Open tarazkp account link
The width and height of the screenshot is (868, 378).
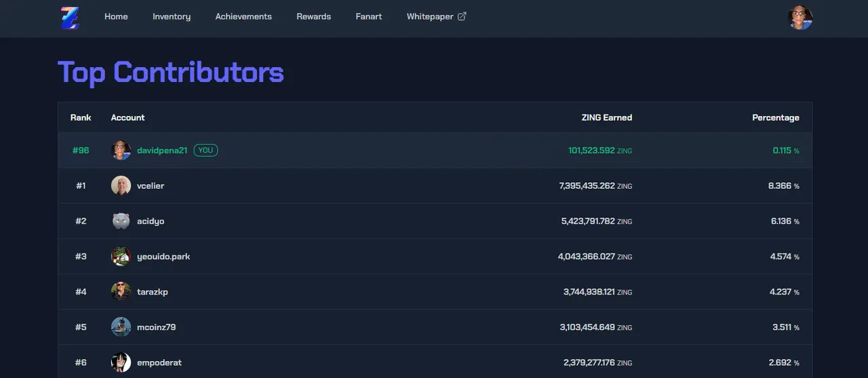(x=153, y=292)
